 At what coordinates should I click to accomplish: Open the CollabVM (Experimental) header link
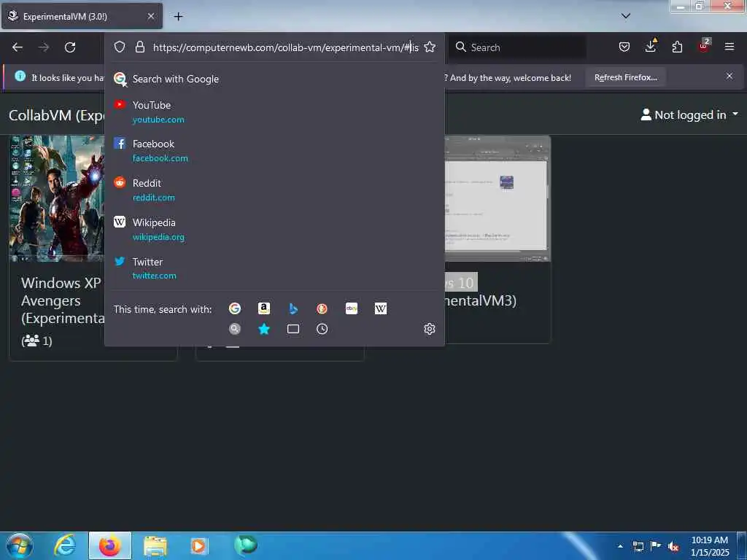[x=56, y=114]
